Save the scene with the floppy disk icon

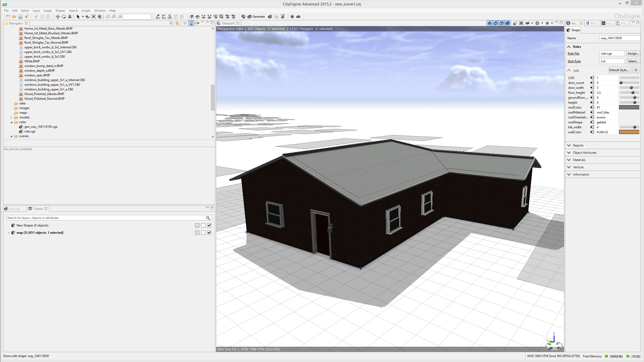click(20, 17)
